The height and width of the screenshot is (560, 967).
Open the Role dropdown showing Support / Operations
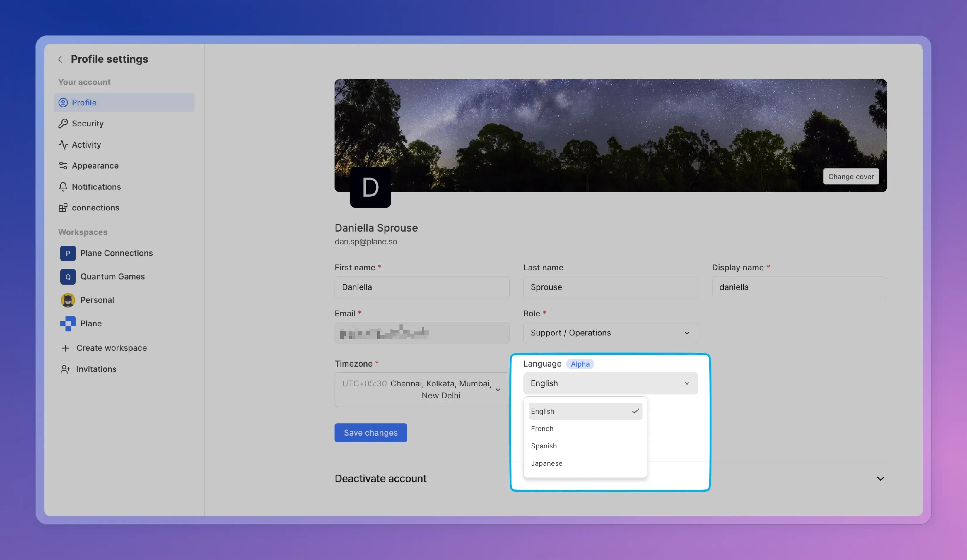point(610,333)
